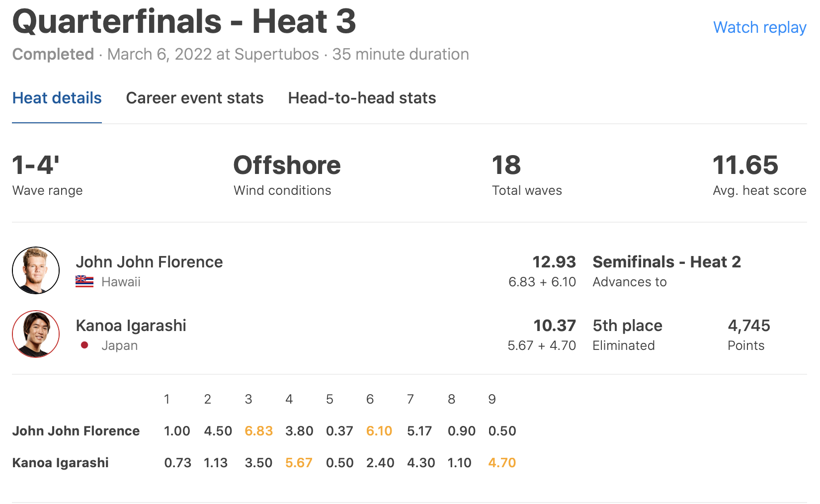Open Semifinals - Heat 2 link
Viewport: 820px width, 504px height.
(666, 262)
